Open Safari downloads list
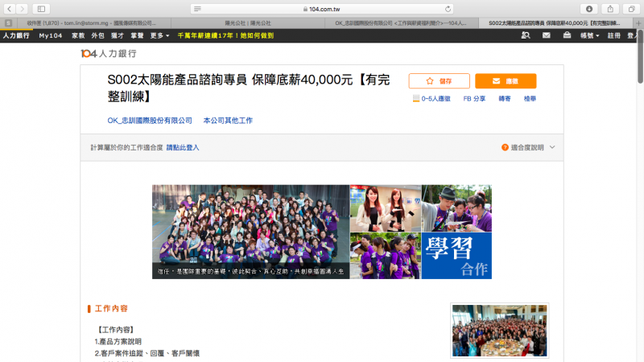The image size is (644, 362). [x=589, y=9]
